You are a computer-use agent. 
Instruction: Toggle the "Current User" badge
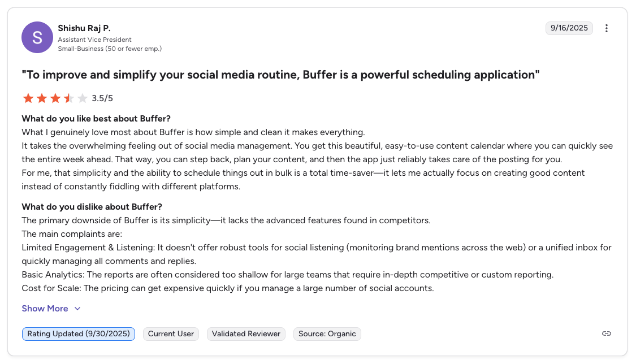point(171,333)
